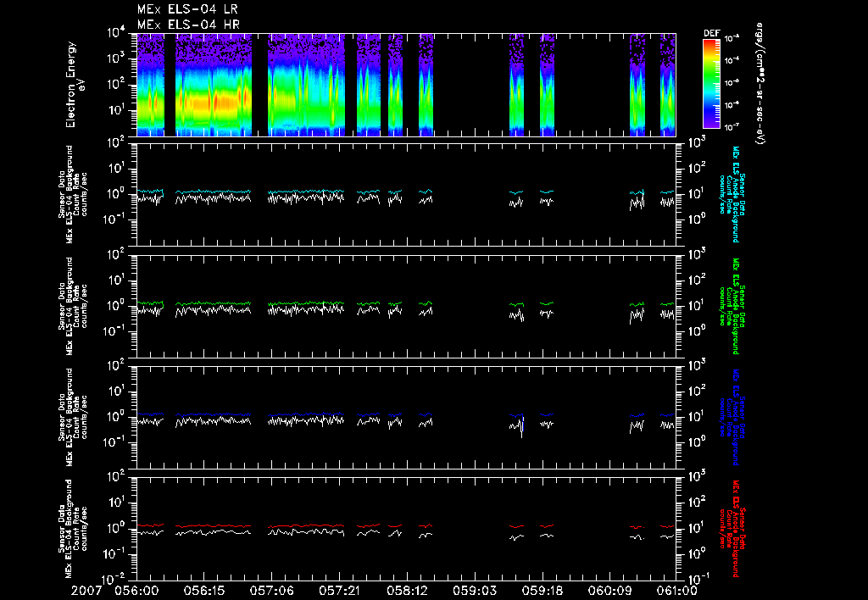This screenshot has width=868, height=600.
Task: Click the 10³ tick on Electron Energy axis
Action: pyautogui.click(x=117, y=59)
